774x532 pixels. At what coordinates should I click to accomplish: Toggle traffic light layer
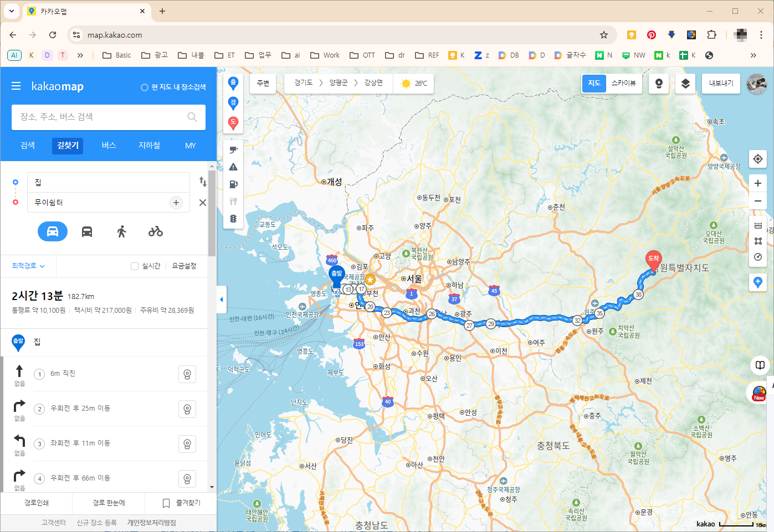point(233,219)
